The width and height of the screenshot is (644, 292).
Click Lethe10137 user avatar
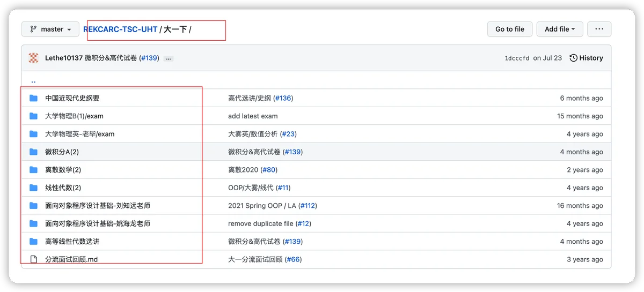tap(34, 58)
